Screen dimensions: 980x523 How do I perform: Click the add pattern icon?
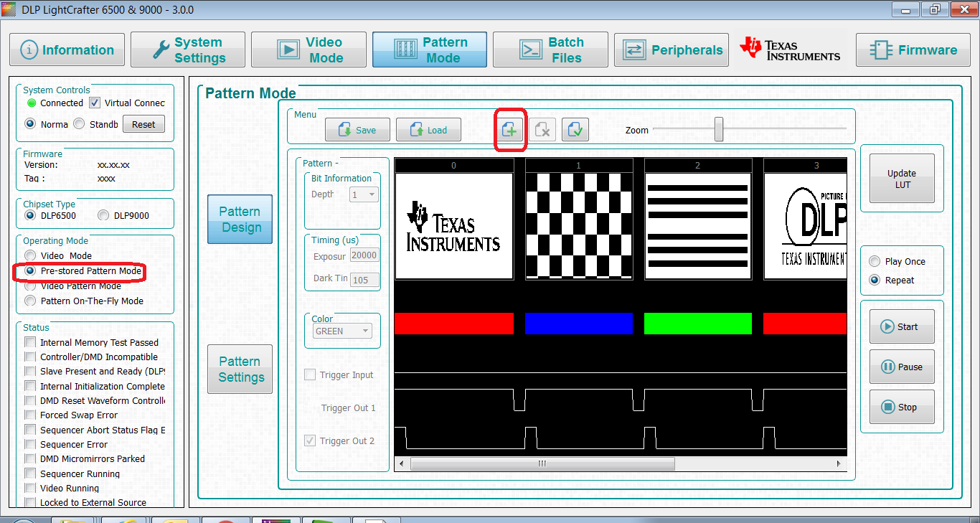(509, 130)
